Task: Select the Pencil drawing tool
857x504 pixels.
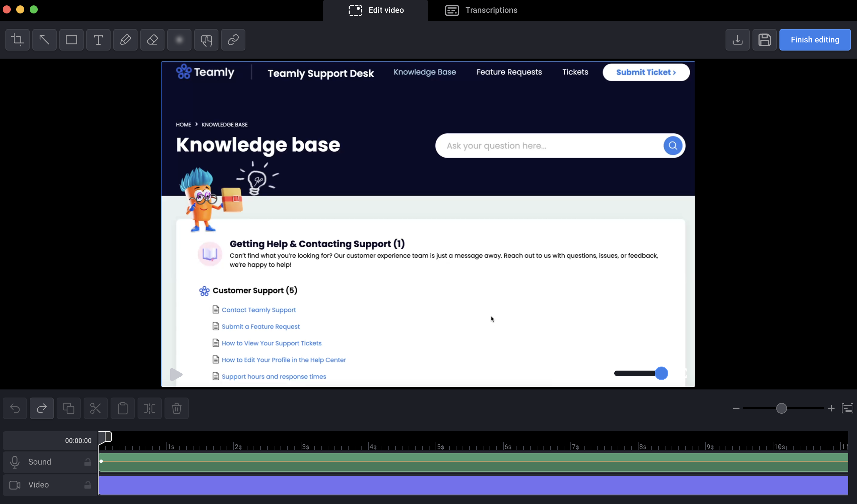Action: tap(125, 40)
